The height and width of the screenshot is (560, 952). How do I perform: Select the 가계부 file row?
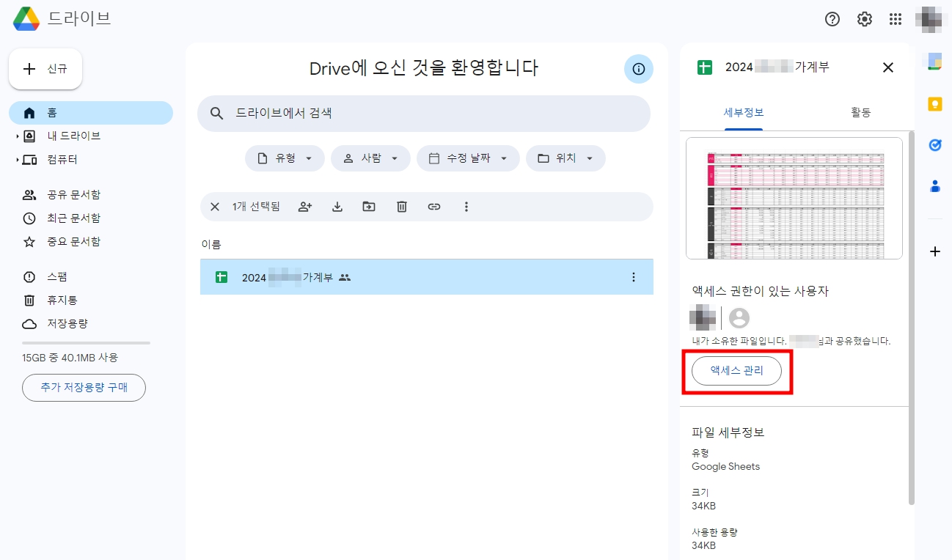pos(427,277)
